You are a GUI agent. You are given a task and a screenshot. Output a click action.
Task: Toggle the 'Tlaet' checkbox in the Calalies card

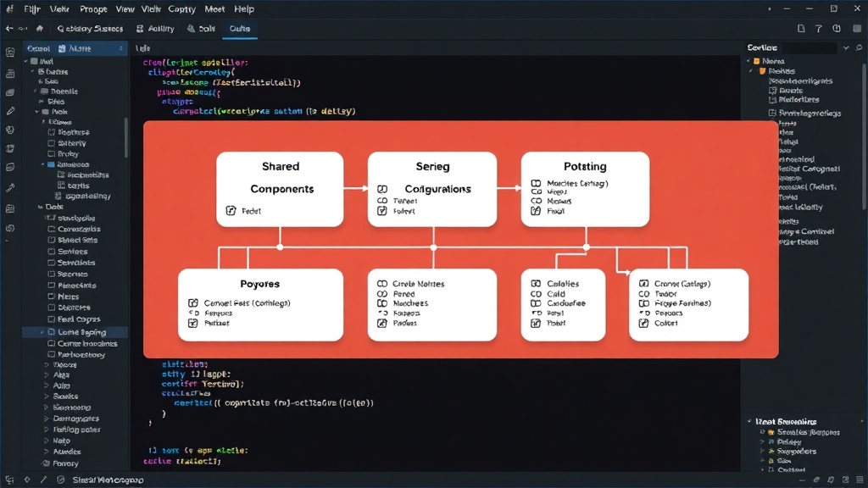click(536, 323)
